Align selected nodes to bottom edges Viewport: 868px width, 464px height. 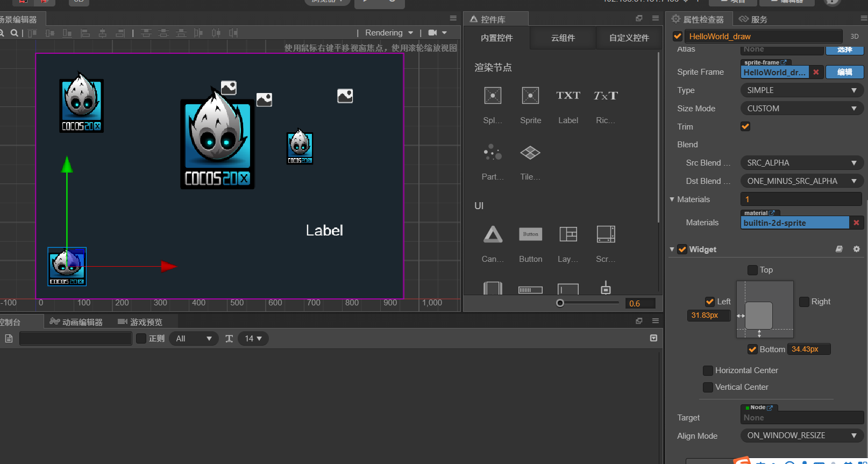click(x=67, y=33)
